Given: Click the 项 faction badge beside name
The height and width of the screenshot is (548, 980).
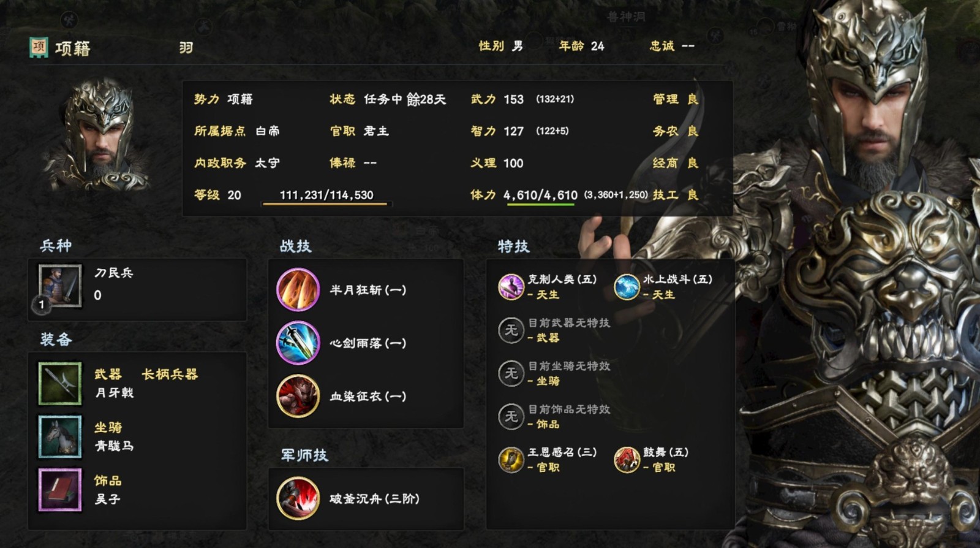Looking at the screenshot, I should tap(39, 47).
